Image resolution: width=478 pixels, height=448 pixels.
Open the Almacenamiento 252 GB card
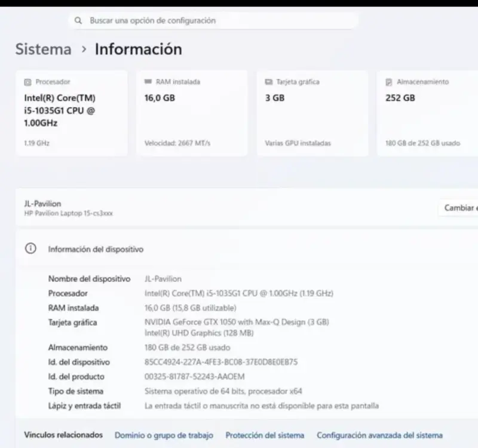point(427,113)
